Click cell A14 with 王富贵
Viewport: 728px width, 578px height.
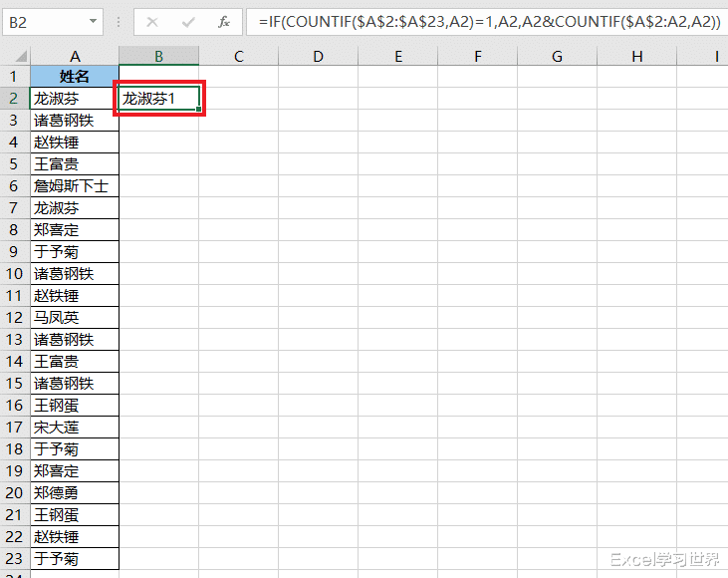75,362
